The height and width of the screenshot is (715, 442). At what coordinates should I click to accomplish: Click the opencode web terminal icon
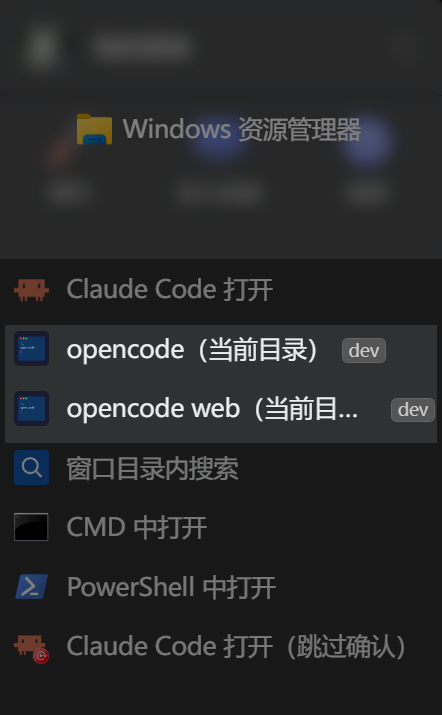(x=31, y=408)
